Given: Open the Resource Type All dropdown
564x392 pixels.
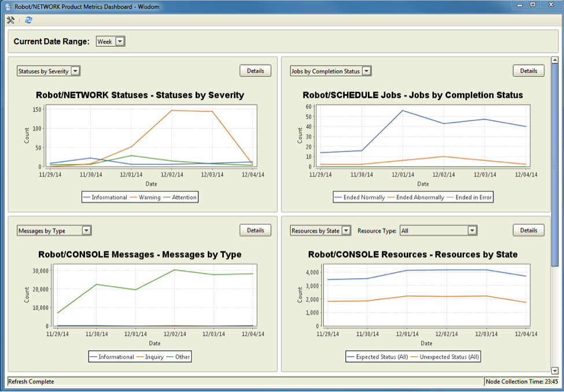Looking at the screenshot, I should click(x=438, y=231).
